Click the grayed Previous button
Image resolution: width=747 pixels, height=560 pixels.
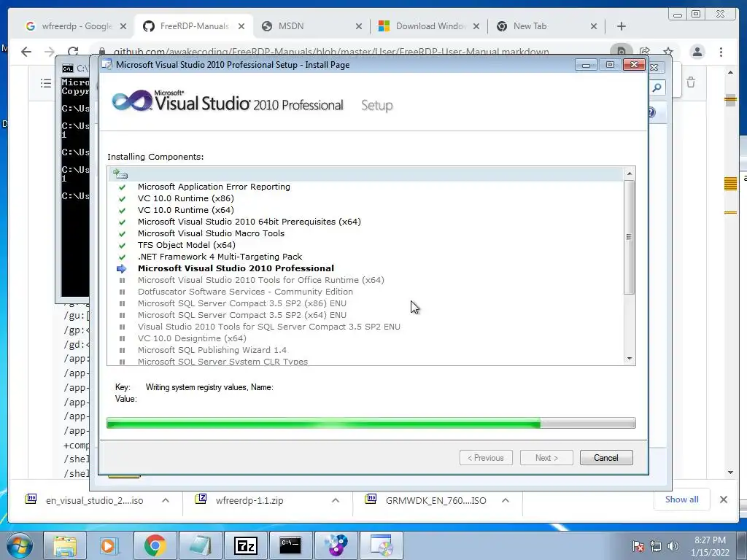coord(486,458)
